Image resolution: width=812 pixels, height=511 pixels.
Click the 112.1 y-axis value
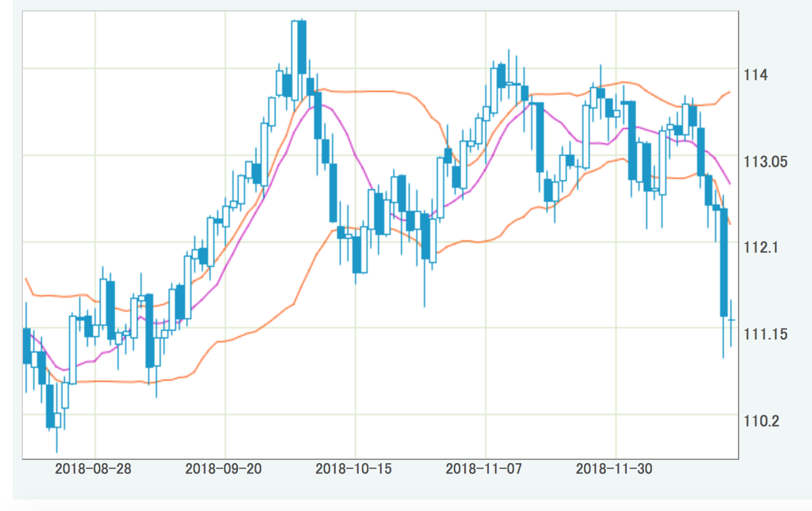[760, 248]
